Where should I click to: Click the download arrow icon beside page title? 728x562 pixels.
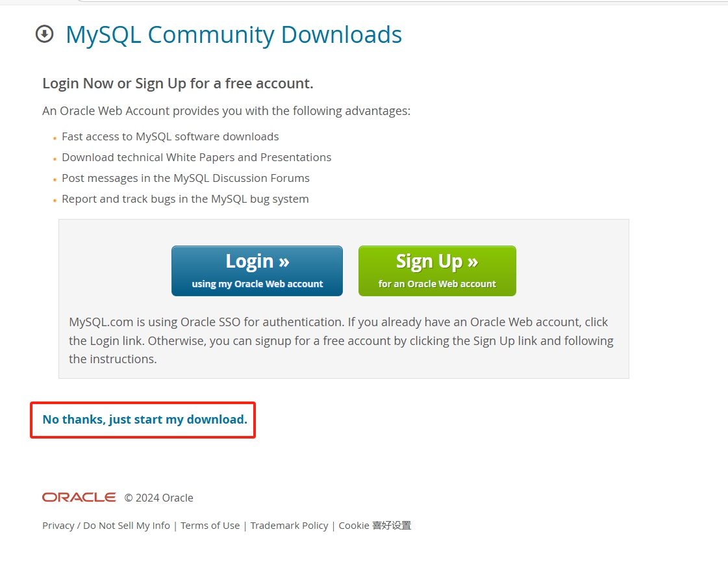44,34
